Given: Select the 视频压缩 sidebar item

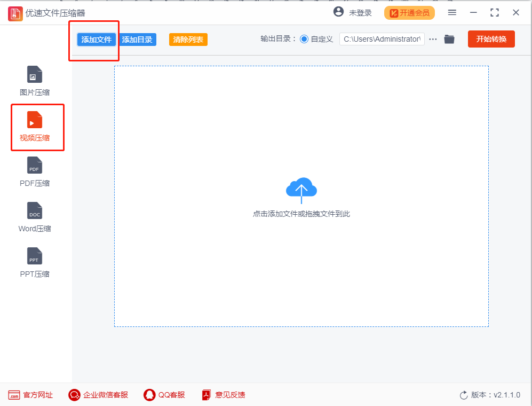Looking at the screenshot, I should (35, 127).
